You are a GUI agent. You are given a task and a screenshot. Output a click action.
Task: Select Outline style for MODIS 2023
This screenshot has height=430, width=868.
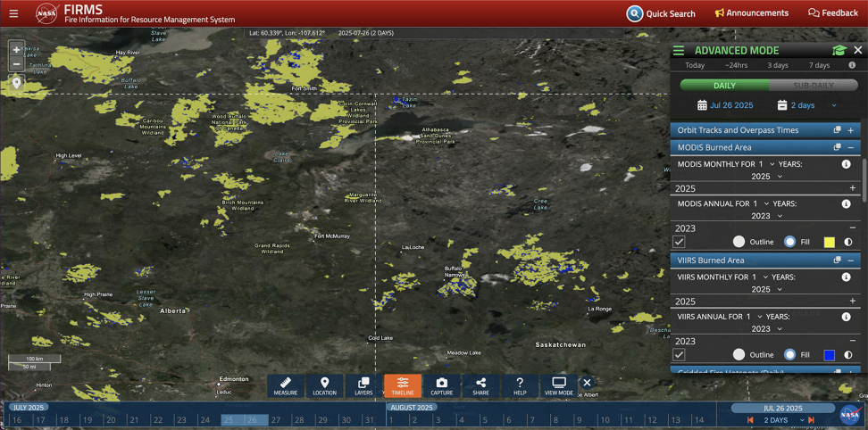tap(739, 242)
